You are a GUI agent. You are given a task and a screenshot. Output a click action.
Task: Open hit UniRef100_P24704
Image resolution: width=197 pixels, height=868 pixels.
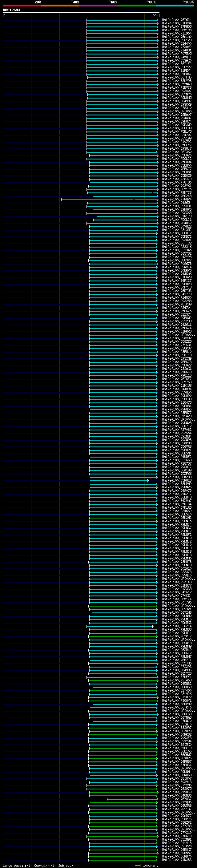click(176, 308)
